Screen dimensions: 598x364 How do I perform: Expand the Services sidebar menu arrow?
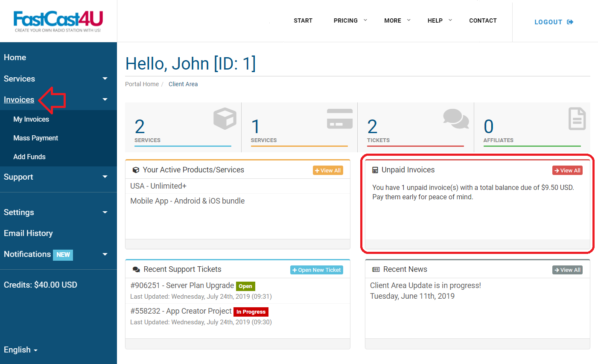(x=105, y=79)
